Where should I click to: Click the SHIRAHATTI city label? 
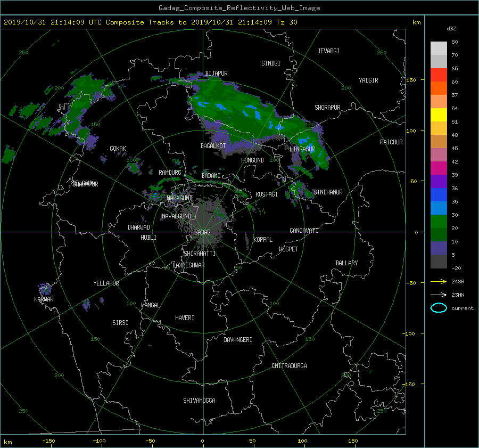[200, 254]
